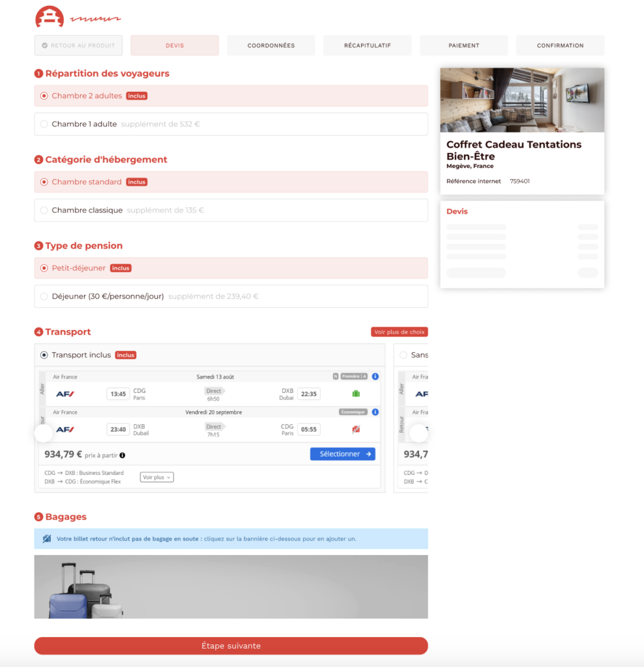The height and width of the screenshot is (667, 644).
Task: Show more transport options via "Voir plus de choix"
Action: coord(399,332)
